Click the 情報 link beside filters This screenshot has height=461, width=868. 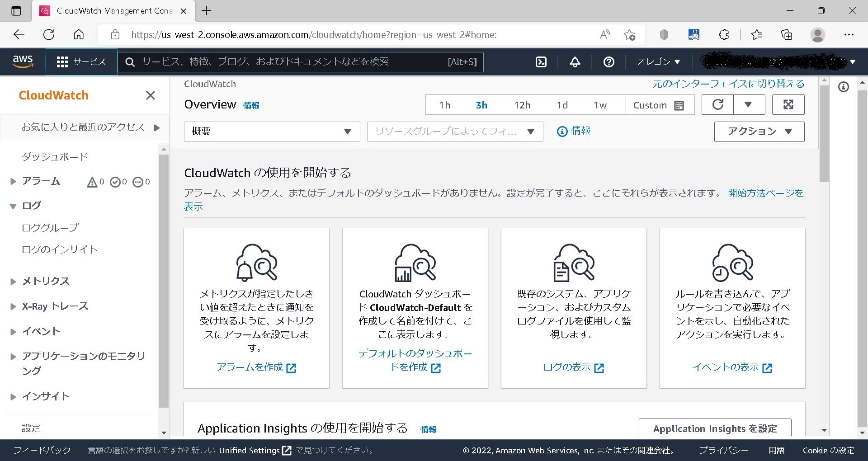point(574,131)
